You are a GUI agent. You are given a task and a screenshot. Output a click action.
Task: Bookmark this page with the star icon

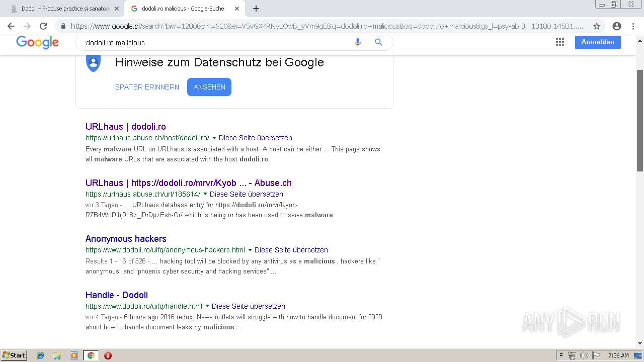click(597, 26)
